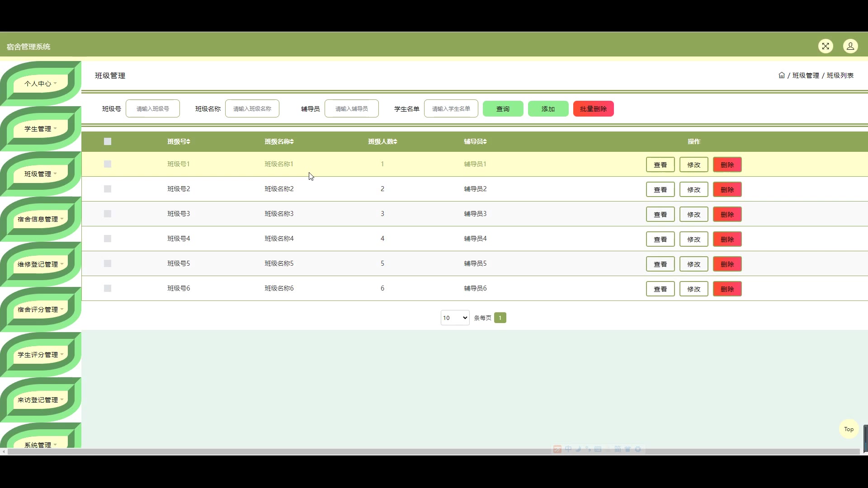The width and height of the screenshot is (868, 488).
Task: Click the Top back-to-top button
Action: pyautogui.click(x=849, y=429)
